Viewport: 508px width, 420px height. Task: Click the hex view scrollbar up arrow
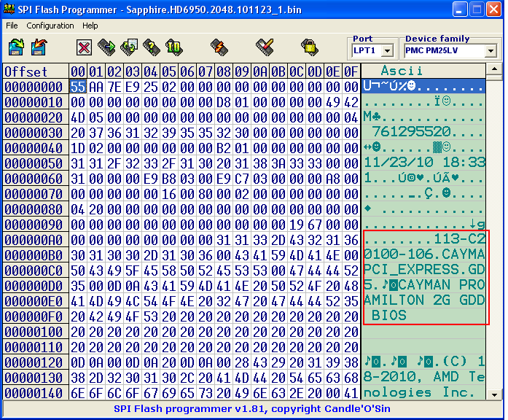pos(494,69)
